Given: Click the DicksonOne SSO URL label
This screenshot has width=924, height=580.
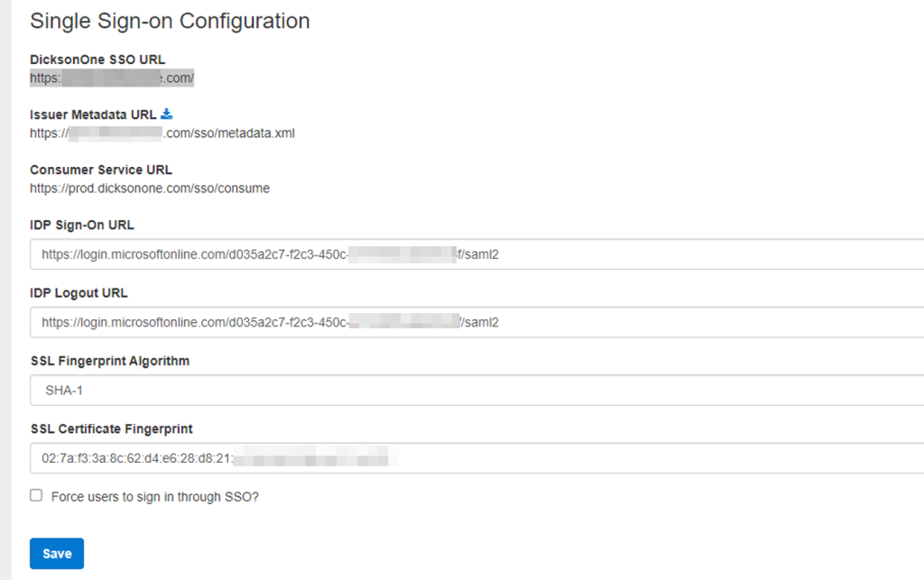Looking at the screenshot, I should (x=97, y=60).
